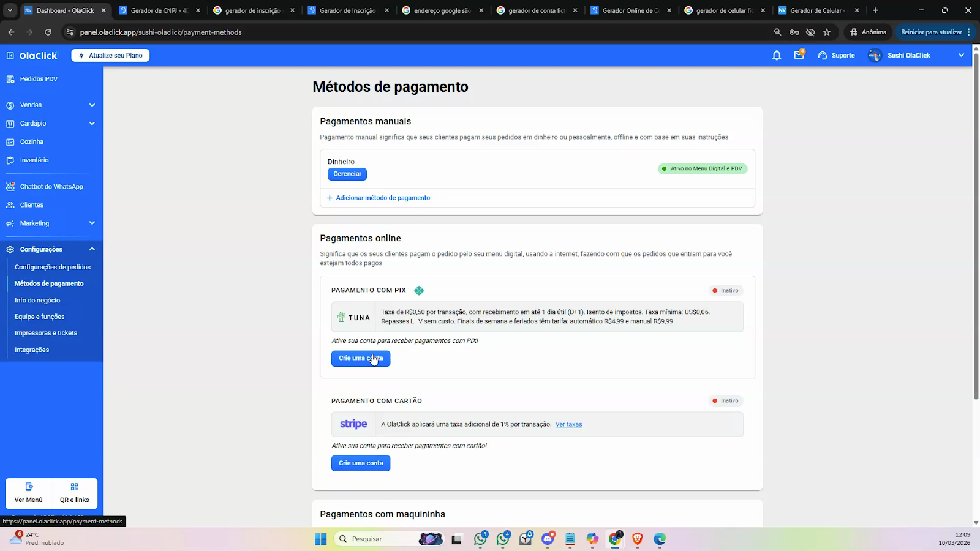Viewport: 980px width, 551px height.
Task: Expand the Vendas sidebar section
Action: [92, 105]
